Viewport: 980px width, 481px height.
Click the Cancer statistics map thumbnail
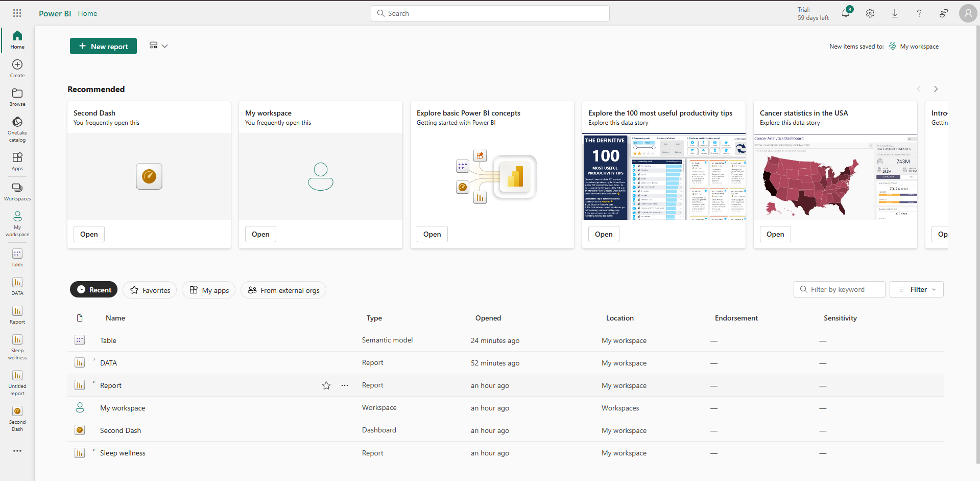(x=835, y=177)
